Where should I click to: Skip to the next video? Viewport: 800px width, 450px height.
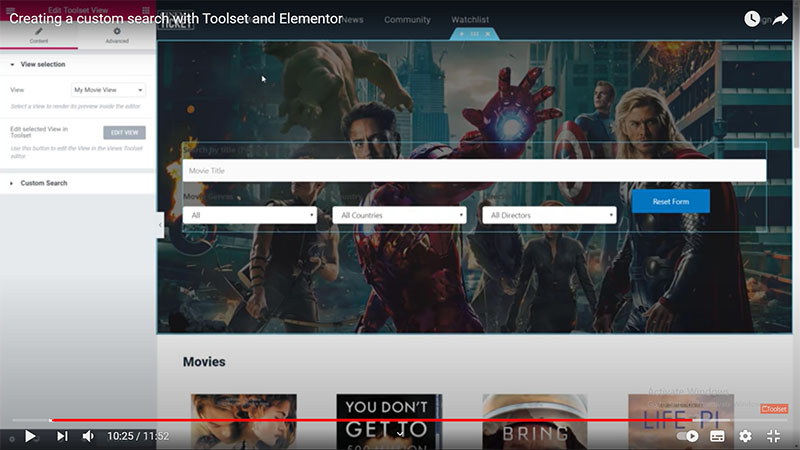[x=62, y=436]
